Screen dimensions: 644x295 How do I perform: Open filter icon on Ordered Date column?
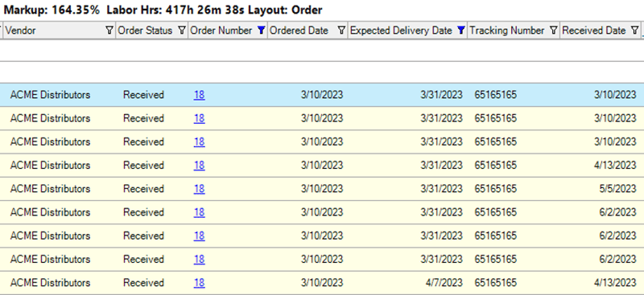click(341, 31)
